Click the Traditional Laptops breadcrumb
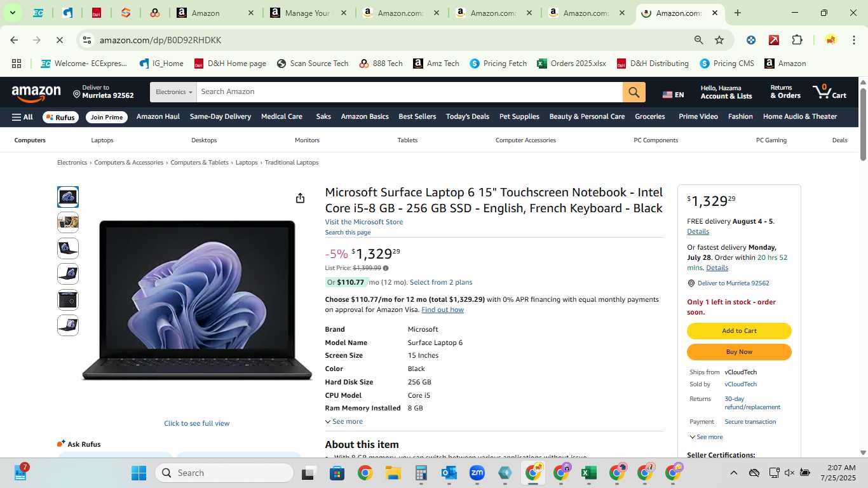Image resolution: width=868 pixels, height=488 pixels. [292, 163]
